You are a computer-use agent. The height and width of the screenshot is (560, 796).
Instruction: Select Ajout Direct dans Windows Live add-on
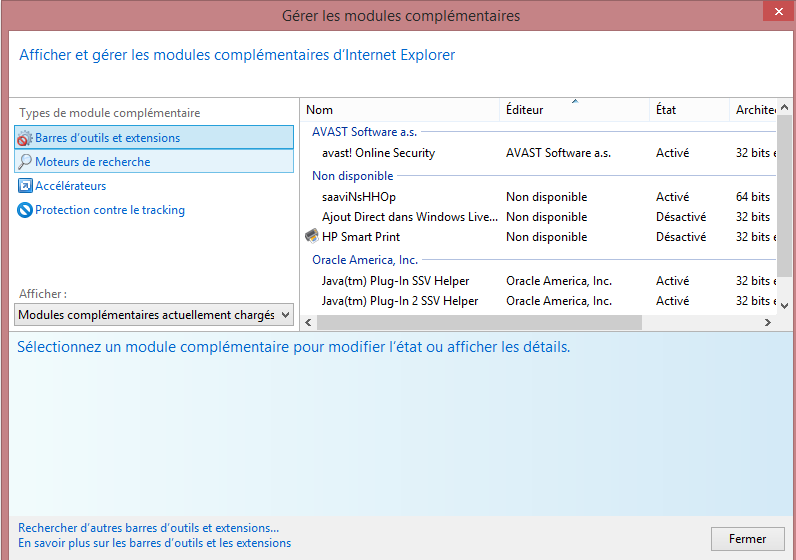(539, 217)
